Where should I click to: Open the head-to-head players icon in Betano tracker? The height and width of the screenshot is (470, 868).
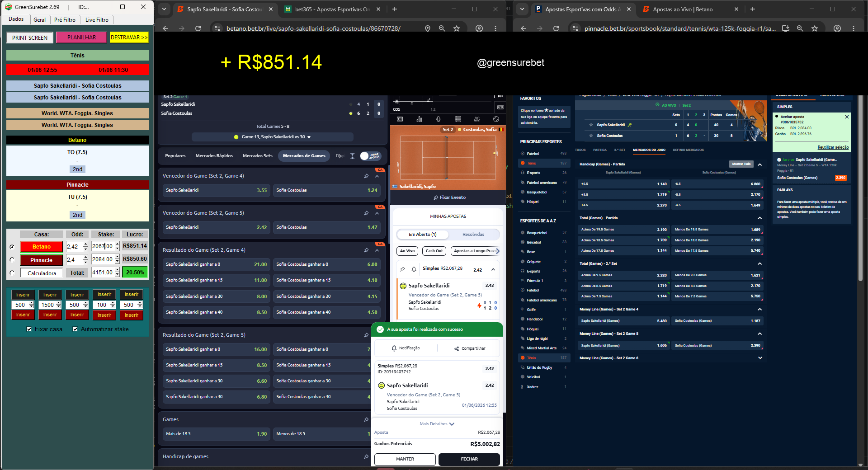click(x=477, y=119)
